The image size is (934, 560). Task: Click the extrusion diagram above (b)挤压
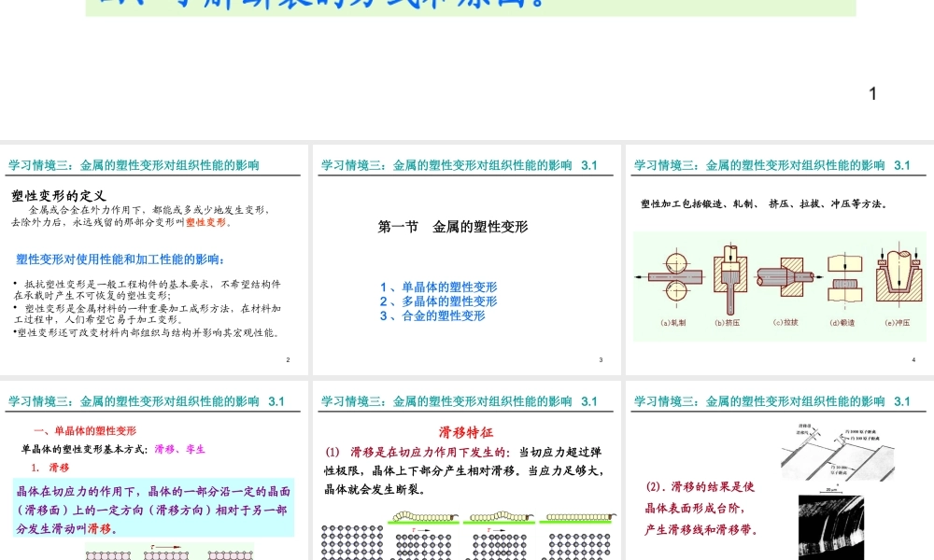click(x=729, y=278)
